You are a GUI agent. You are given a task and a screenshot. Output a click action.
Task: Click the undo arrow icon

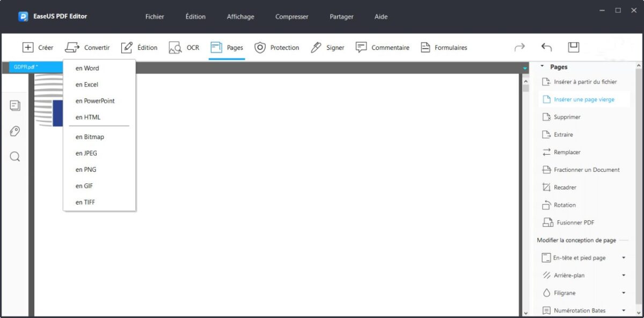click(546, 47)
